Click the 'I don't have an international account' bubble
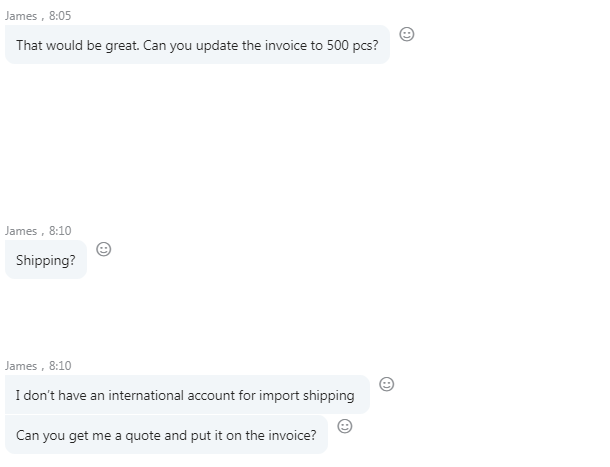 pos(187,395)
